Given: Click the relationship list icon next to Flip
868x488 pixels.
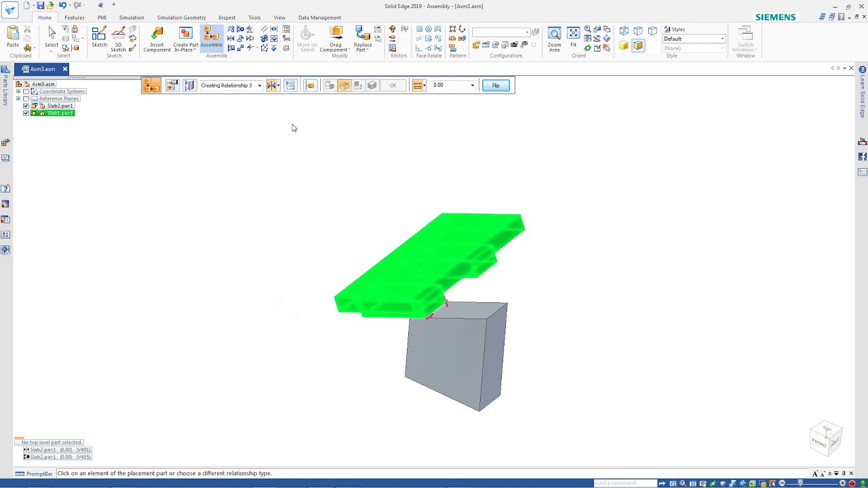Looking at the screenshot, I should point(290,85).
